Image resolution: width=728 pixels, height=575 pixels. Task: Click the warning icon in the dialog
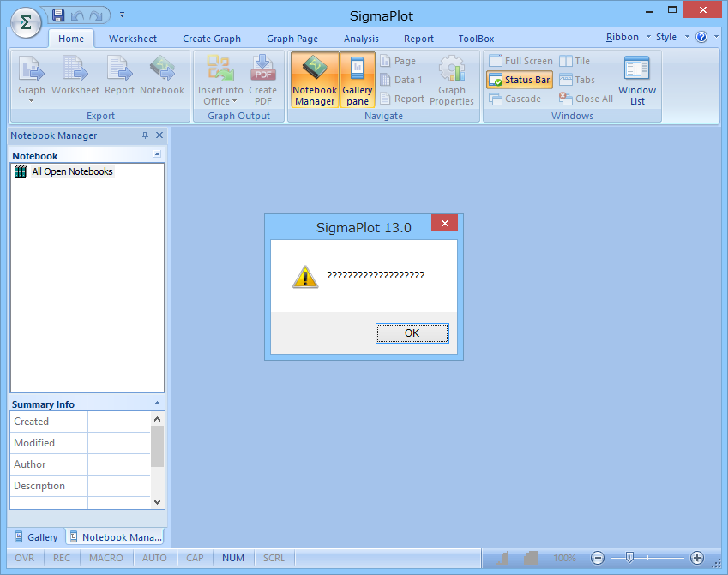[305, 277]
